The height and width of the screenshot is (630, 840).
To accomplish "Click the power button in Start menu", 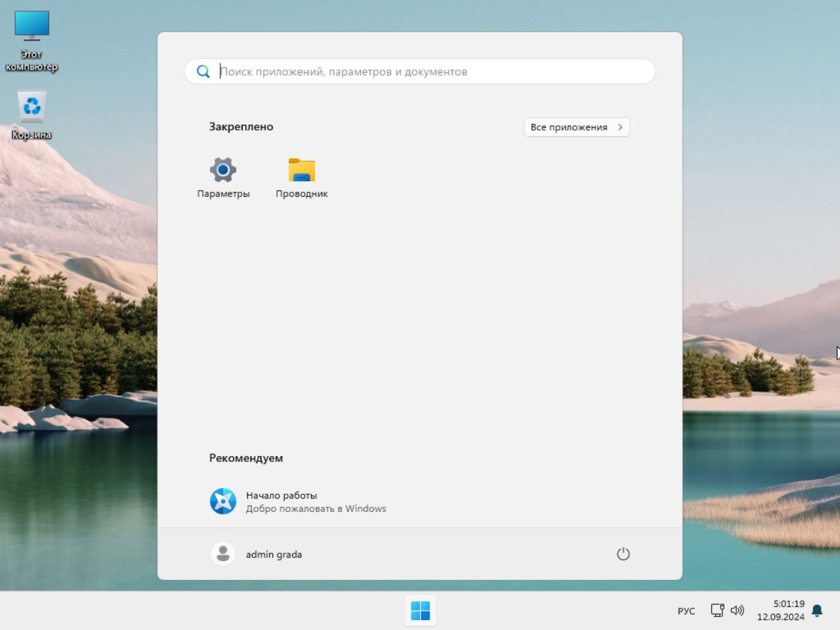I will pyautogui.click(x=623, y=554).
